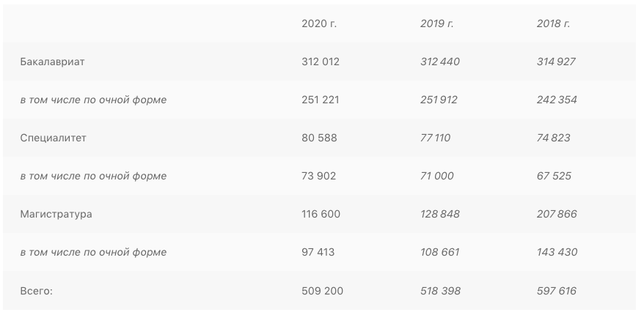644x315 pixels.
Task: Click the Магистратура row label
Action: pyautogui.click(x=56, y=214)
